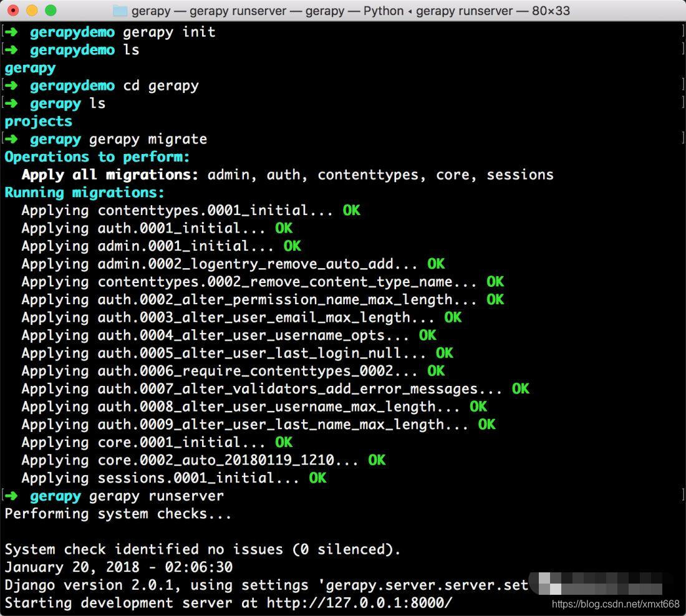Click 'auth.0005_alter_user_last_login_null' line
The height and width of the screenshot is (616, 686).
[x=238, y=353]
